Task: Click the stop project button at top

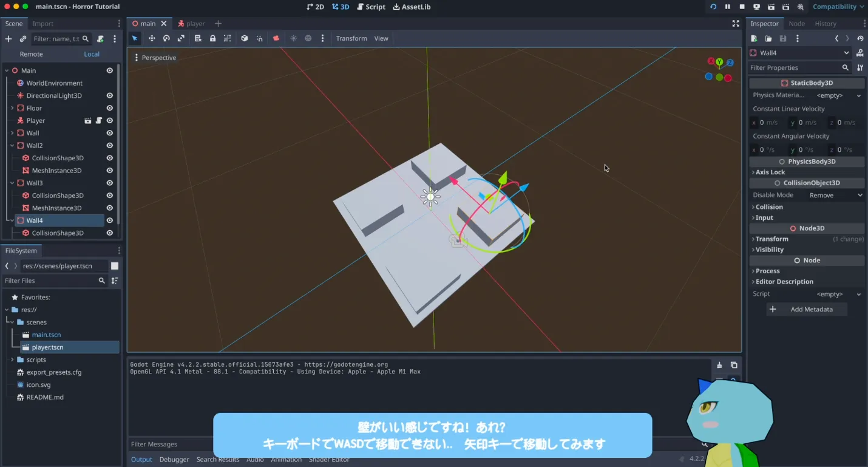Action: [742, 7]
